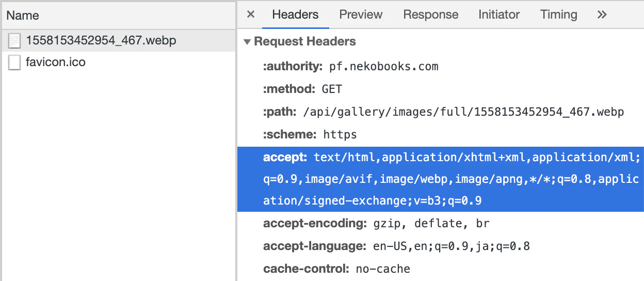Click the favicon.ico file icon
Screen dimensions: 644x281
(14, 63)
